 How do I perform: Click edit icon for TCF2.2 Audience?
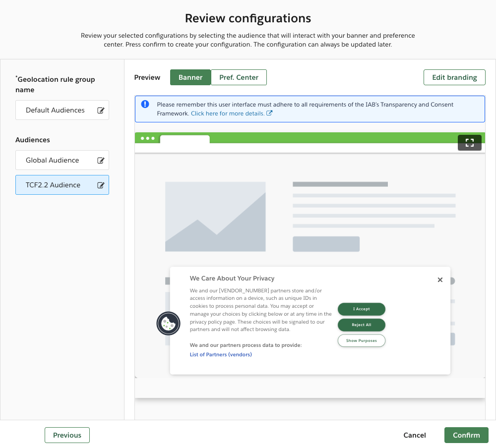[101, 185]
